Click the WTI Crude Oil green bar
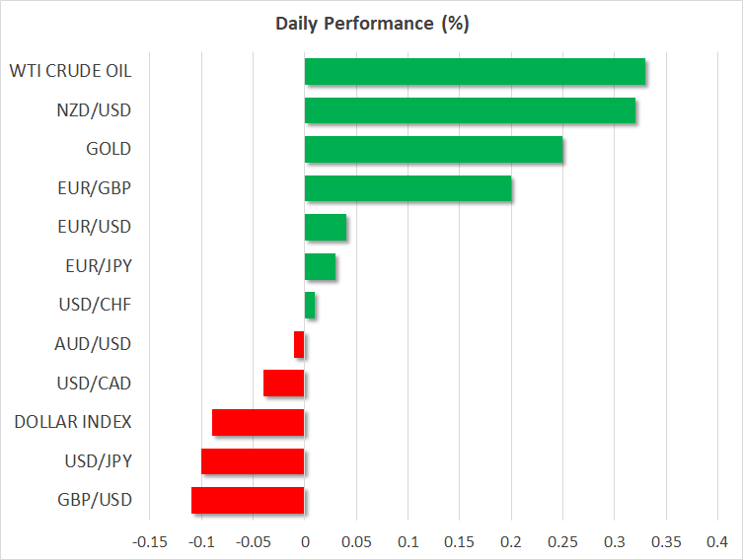The height and width of the screenshot is (560, 743). (475, 72)
